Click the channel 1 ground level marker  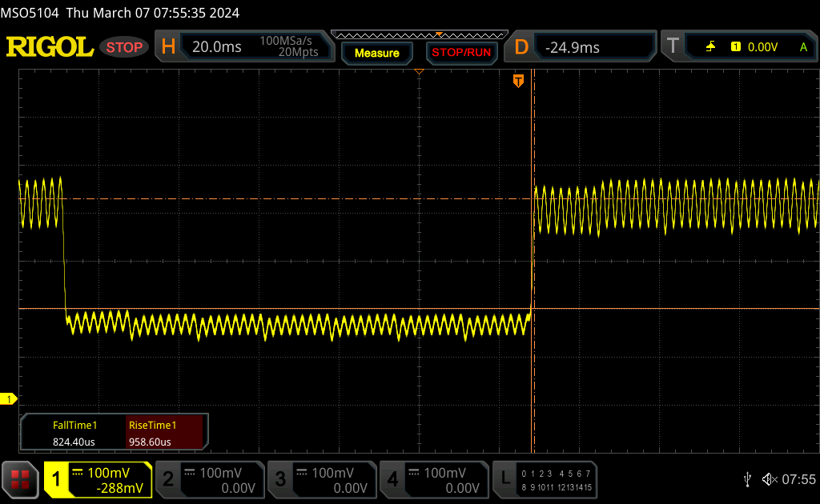pyautogui.click(x=10, y=398)
